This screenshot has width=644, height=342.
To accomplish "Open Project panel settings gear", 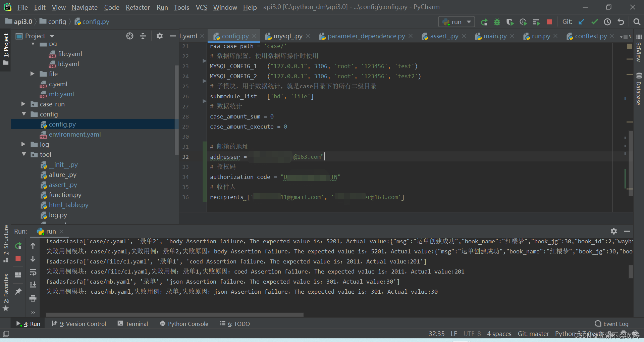I will coord(160,36).
